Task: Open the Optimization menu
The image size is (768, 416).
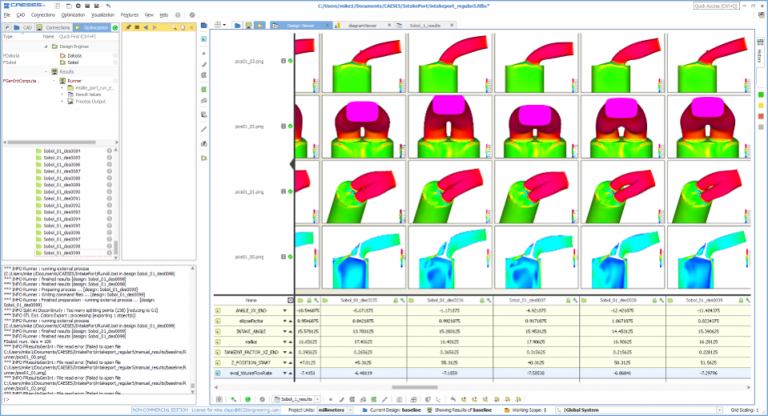Action: pyautogui.click(x=73, y=15)
